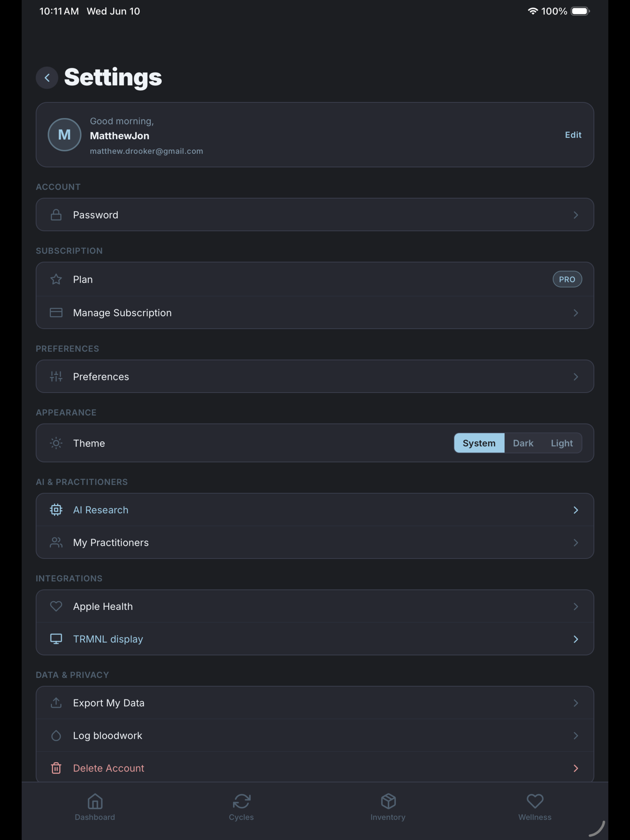
Task: Open AI Research via its chevron
Action: (576, 510)
